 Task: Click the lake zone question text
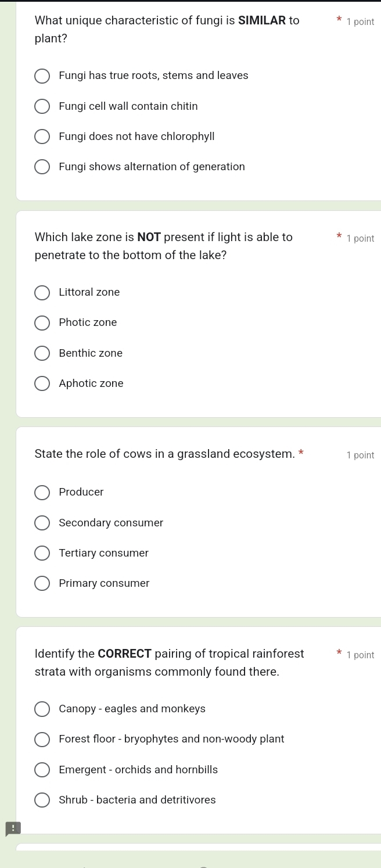pos(164,246)
